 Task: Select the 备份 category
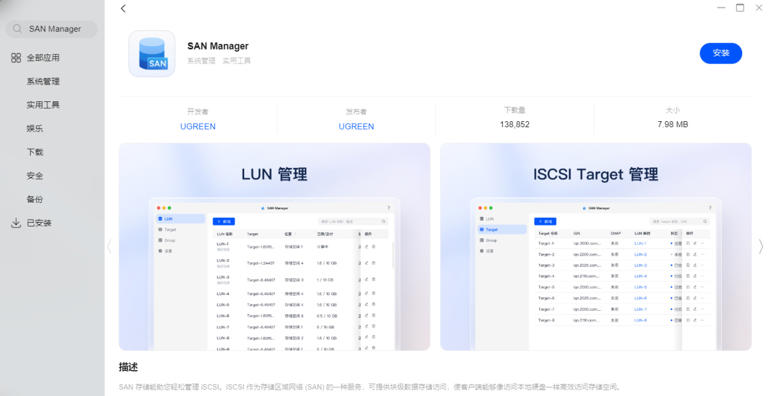coord(35,199)
